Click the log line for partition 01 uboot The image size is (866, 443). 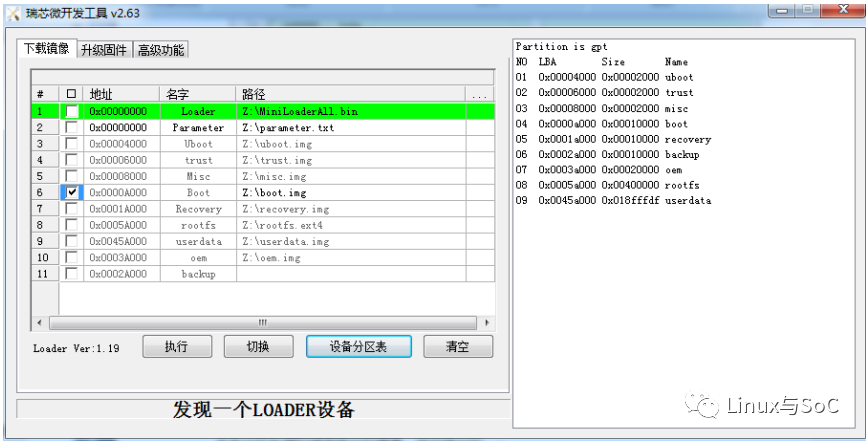coord(604,77)
